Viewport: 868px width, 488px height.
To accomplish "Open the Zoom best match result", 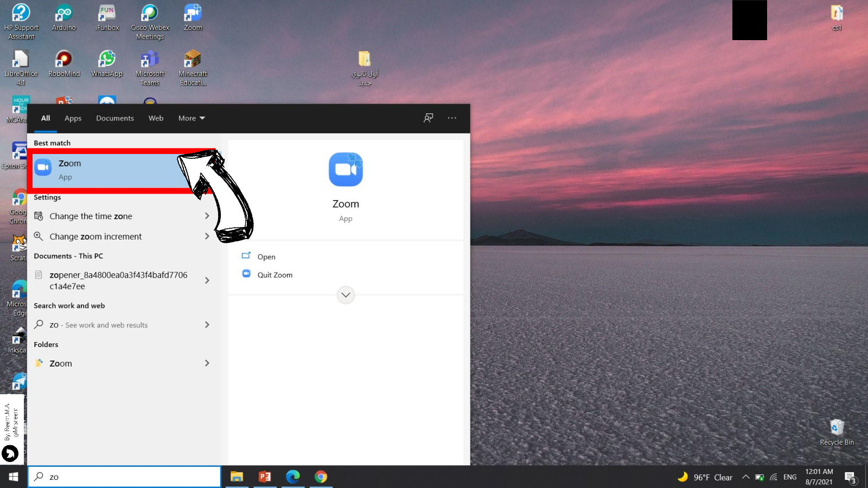I will (108, 170).
